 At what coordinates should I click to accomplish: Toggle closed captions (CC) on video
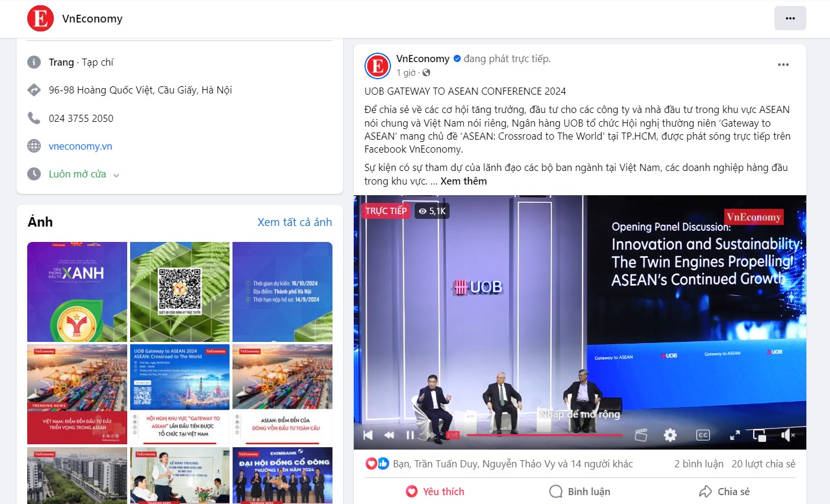coord(702,435)
